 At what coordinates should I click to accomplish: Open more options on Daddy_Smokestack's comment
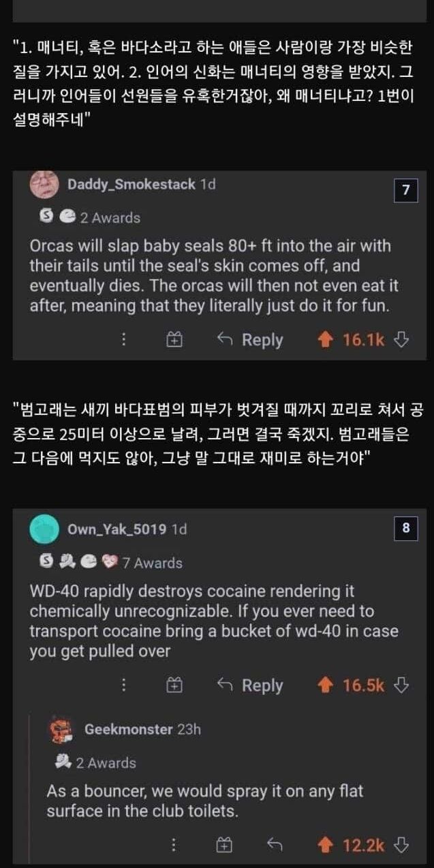point(123,339)
